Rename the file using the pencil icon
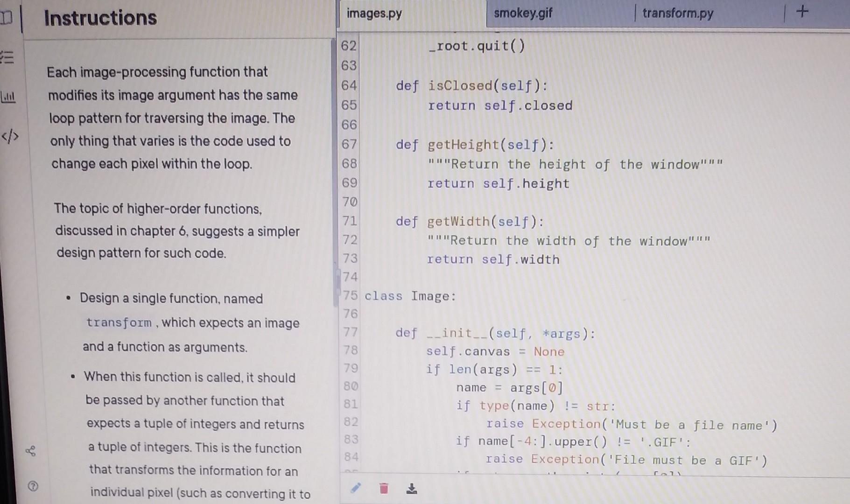 pyautogui.click(x=356, y=488)
